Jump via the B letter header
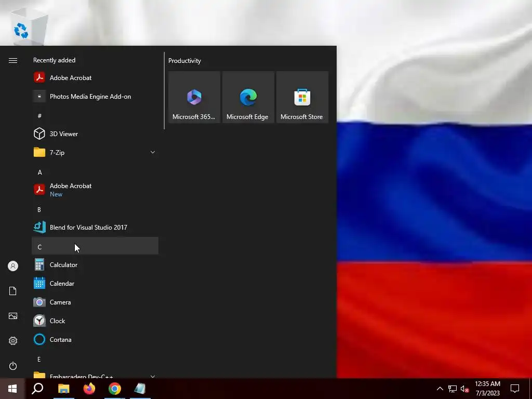The image size is (532, 399). tap(95, 209)
